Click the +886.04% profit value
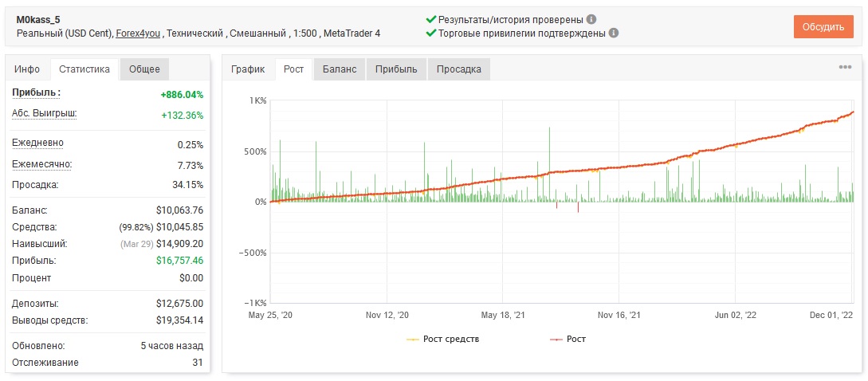868x381 pixels. click(182, 95)
